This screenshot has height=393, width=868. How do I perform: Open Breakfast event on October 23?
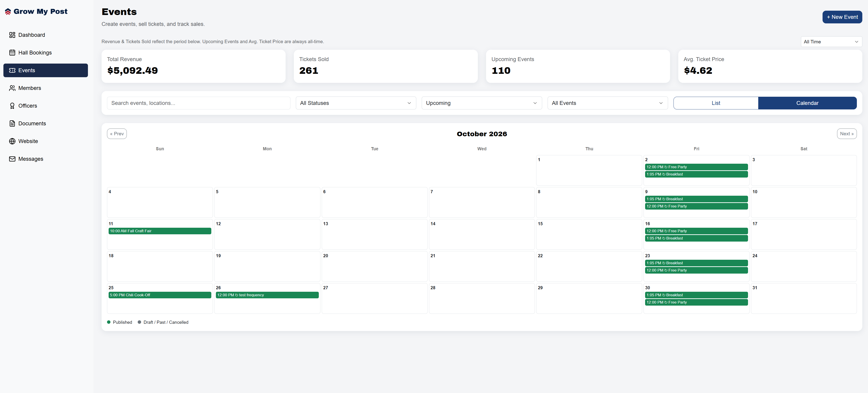[x=696, y=263]
